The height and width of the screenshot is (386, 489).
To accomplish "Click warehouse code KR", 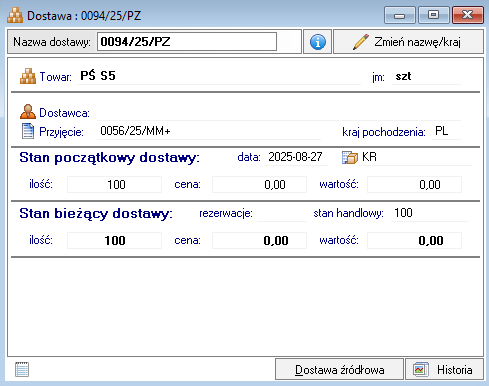I will 369,157.
